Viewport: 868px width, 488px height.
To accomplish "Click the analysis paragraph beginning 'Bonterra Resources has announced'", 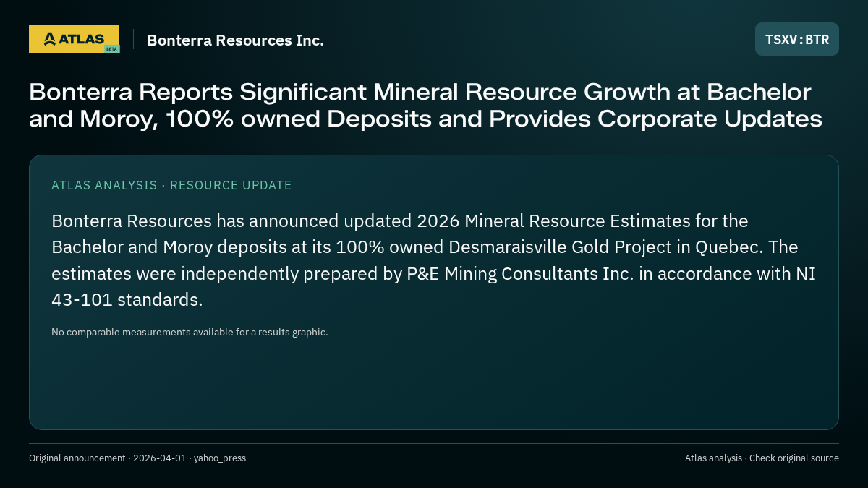I will [x=434, y=260].
